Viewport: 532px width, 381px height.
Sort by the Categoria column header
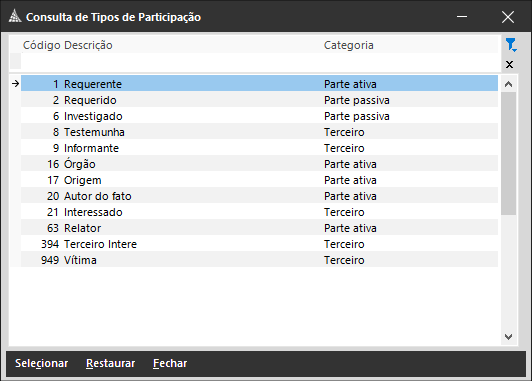349,45
